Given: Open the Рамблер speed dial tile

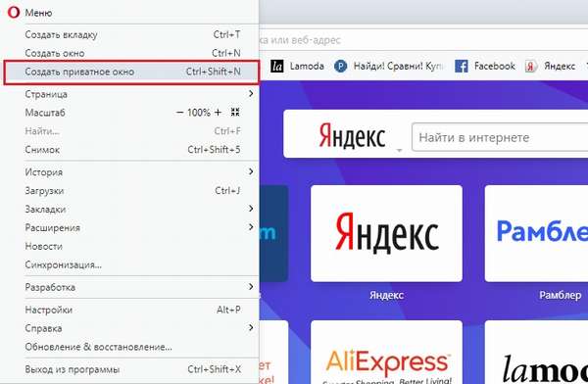Looking at the screenshot, I should (536, 233).
